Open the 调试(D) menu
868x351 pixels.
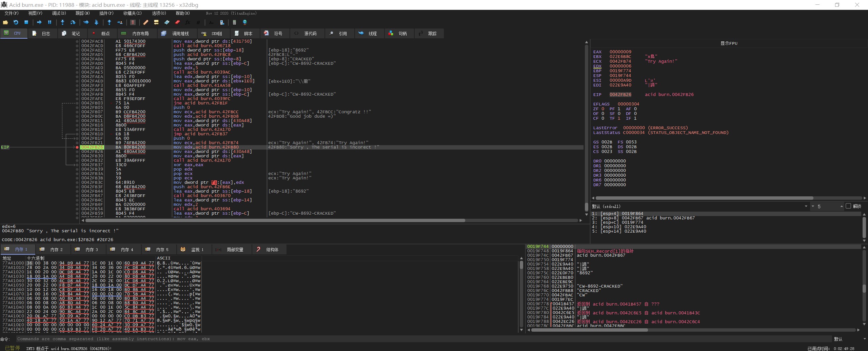[59, 13]
